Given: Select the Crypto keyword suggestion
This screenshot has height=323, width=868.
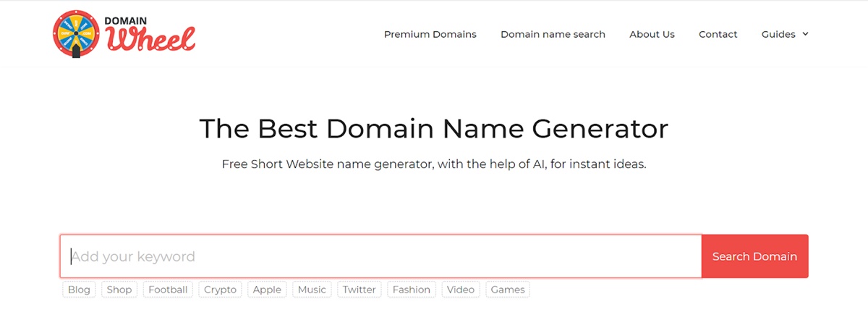Looking at the screenshot, I should click(220, 290).
